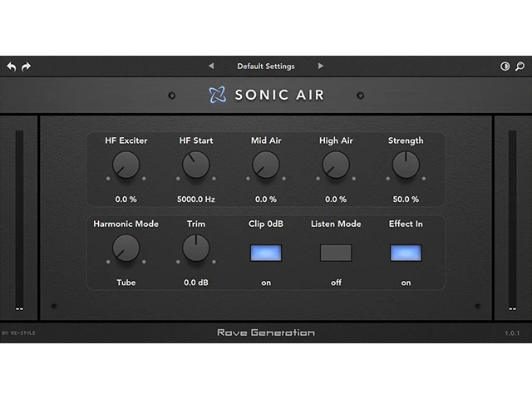This screenshot has width=532, height=399.
Task: Click the Effect In "on" status text
Action: click(x=406, y=283)
